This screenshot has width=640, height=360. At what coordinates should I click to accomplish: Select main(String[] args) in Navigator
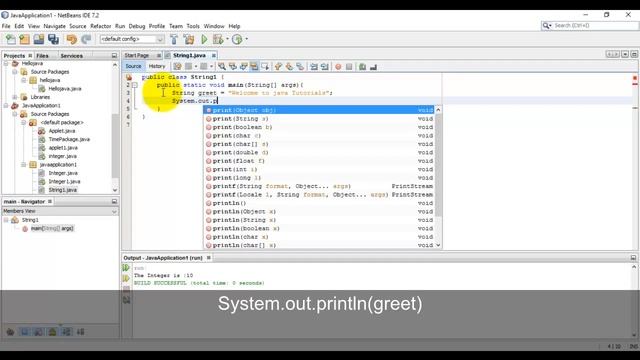pos(52,228)
